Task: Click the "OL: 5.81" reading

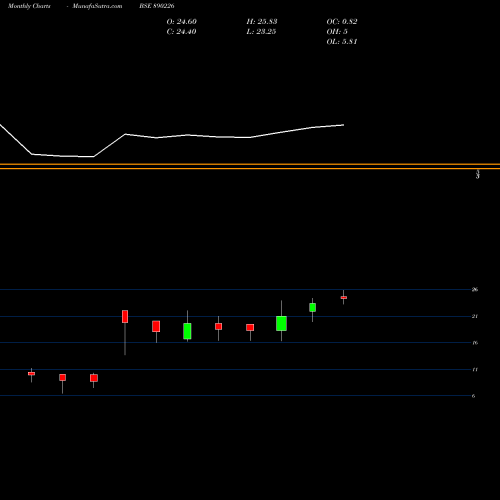Action: coord(342,42)
